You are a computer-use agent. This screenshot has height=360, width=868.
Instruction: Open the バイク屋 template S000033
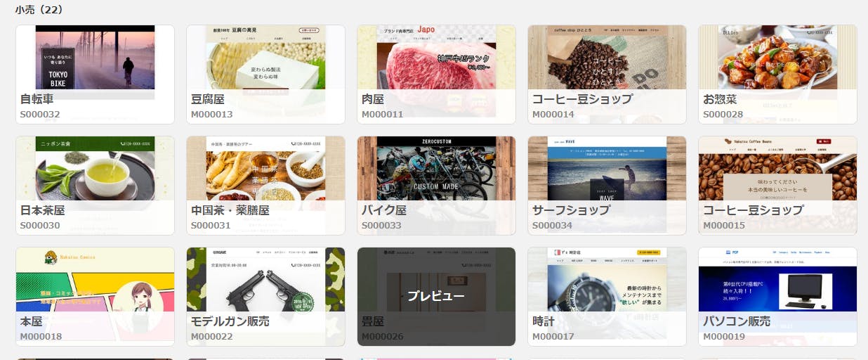tap(436, 186)
